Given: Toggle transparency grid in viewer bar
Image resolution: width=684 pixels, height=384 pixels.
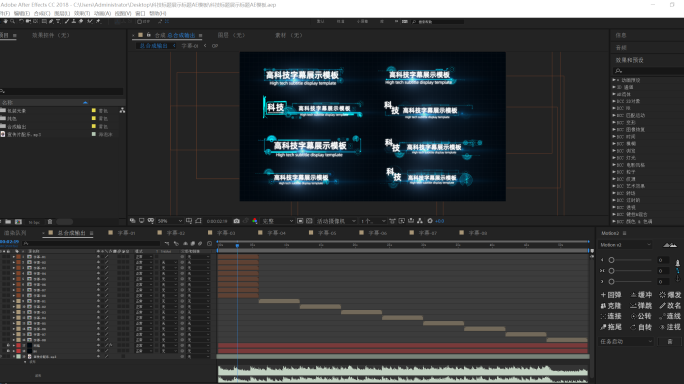Looking at the screenshot, I should [x=309, y=221].
